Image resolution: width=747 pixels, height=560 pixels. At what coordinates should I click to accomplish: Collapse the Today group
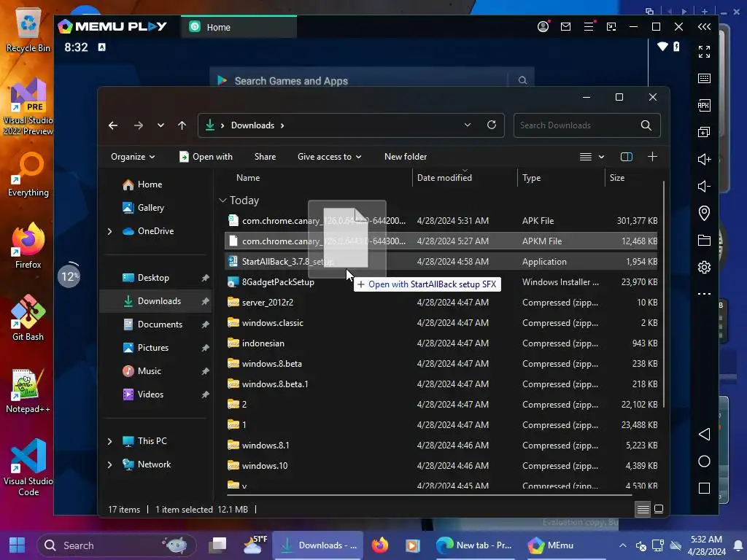tap(222, 201)
